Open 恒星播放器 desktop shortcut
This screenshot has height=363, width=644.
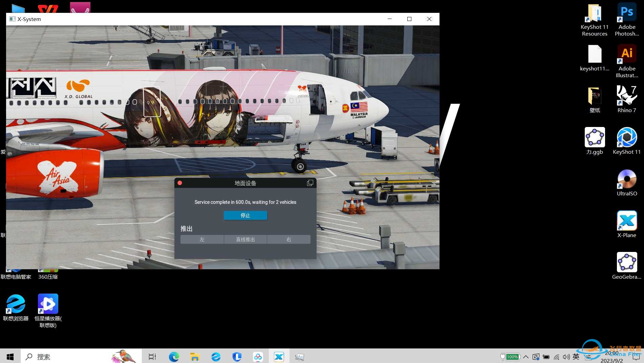coord(48,311)
